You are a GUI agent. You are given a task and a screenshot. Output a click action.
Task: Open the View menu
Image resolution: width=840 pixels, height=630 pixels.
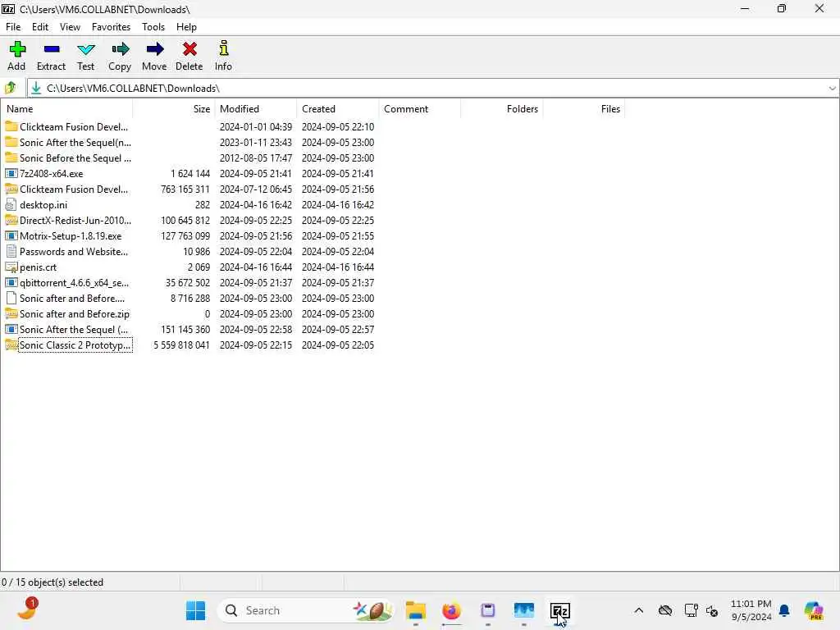point(70,27)
